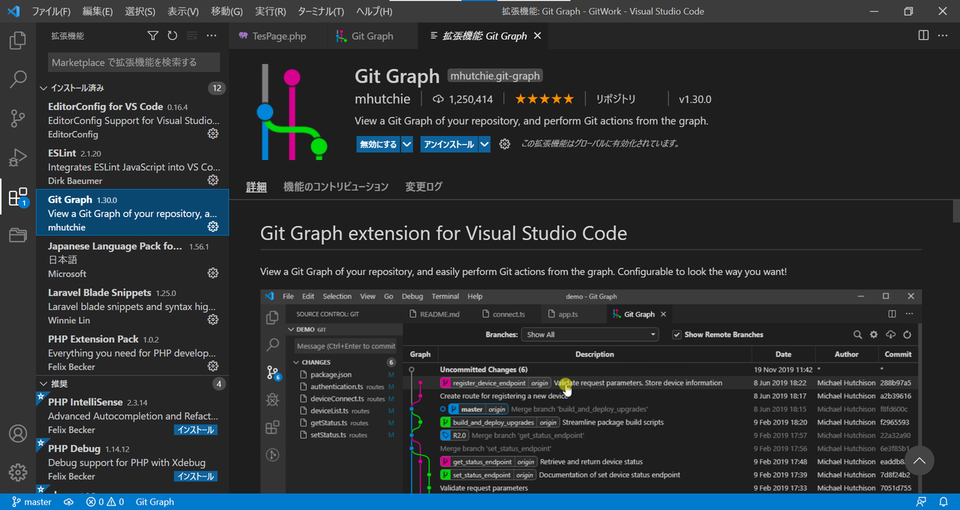This screenshot has height=510, width=960.
Task: Select Japanese Language Pack list entry
Action: click(133, 259)
